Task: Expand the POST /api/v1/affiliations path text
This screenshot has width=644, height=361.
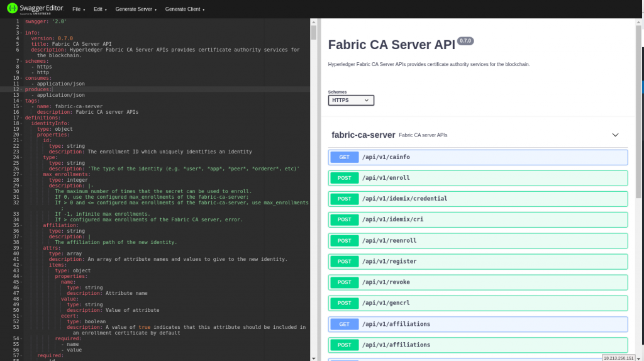Action: pyautogui.click(x=396, y=345)
